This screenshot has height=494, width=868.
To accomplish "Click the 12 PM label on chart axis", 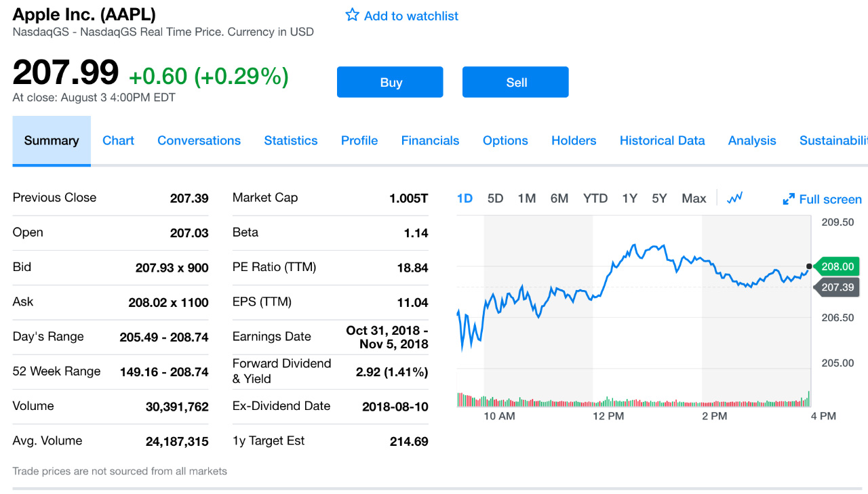I will click(608, 416).
